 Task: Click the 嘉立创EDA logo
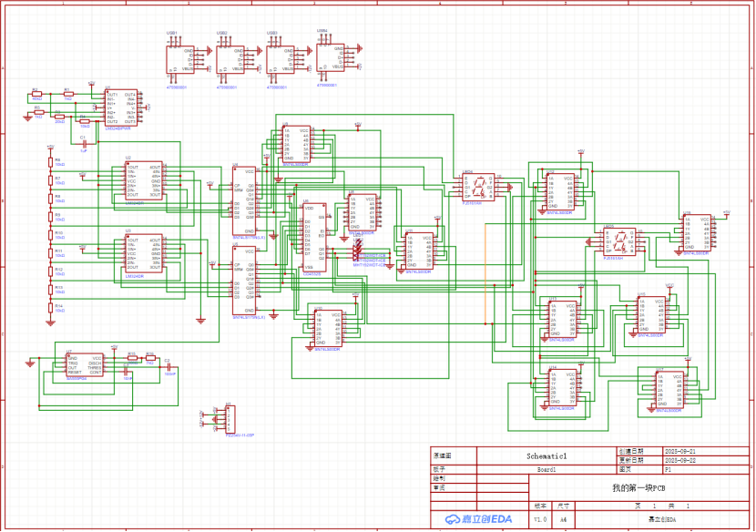pos(478,519)
